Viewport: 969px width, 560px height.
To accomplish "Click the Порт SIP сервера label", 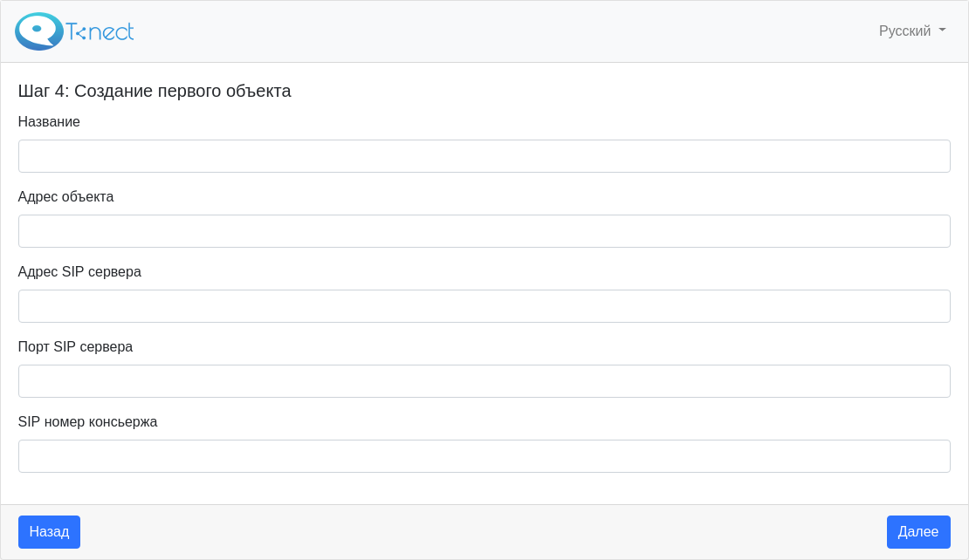I will pos(75,346).
